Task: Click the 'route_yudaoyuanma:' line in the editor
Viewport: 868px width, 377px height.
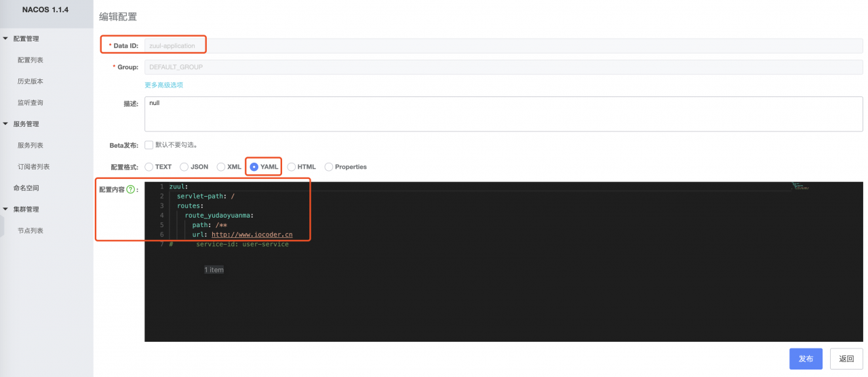Action: pyautogui.click(x=219, y=216)
